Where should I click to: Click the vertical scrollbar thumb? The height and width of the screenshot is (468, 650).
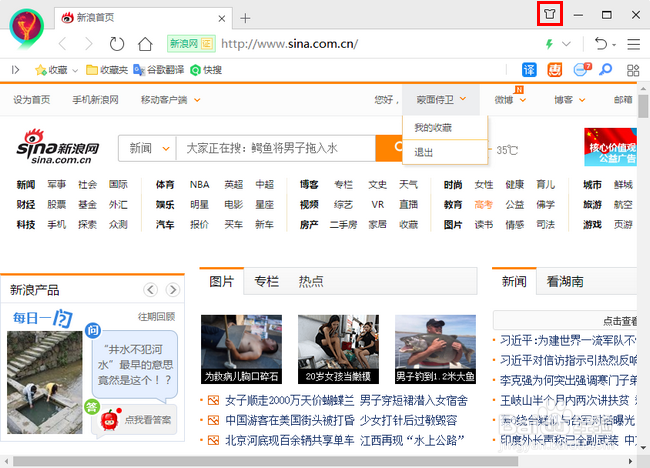coord(643,107)
